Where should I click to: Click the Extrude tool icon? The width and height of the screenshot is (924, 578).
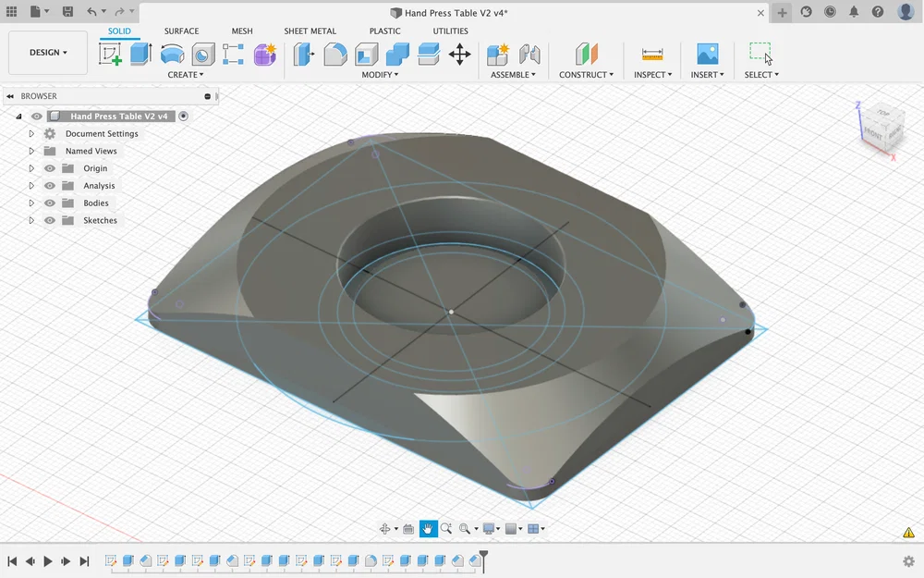[140, 54]
